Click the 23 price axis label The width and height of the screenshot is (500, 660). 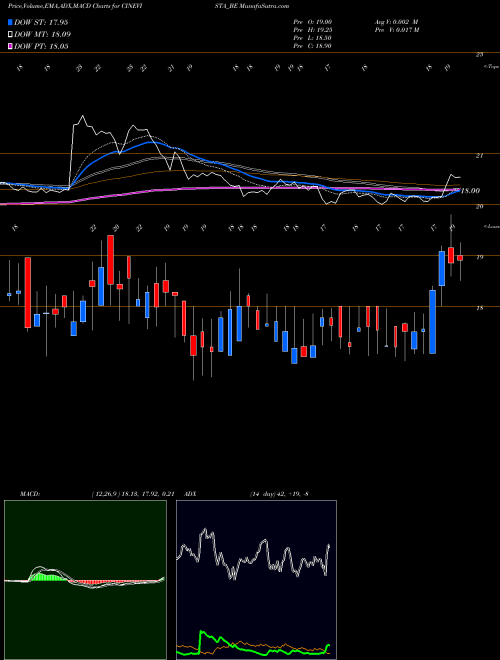tap(479, 55)
